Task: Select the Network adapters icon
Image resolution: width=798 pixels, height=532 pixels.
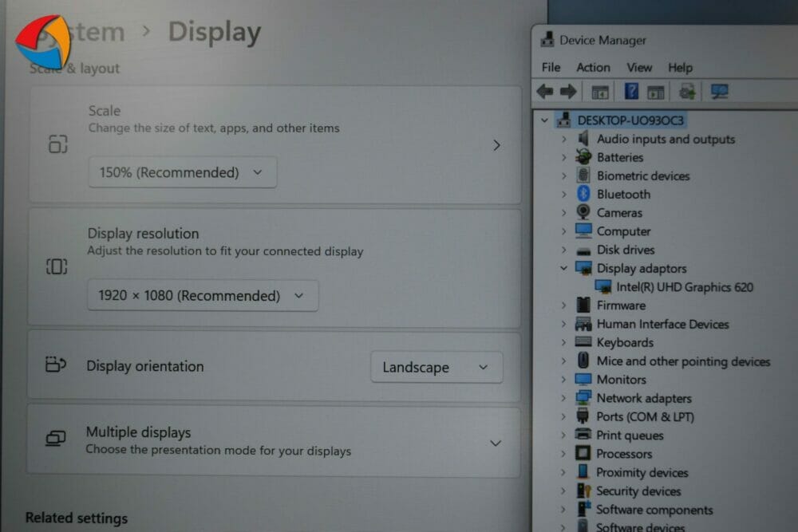Action: [583, 397]
